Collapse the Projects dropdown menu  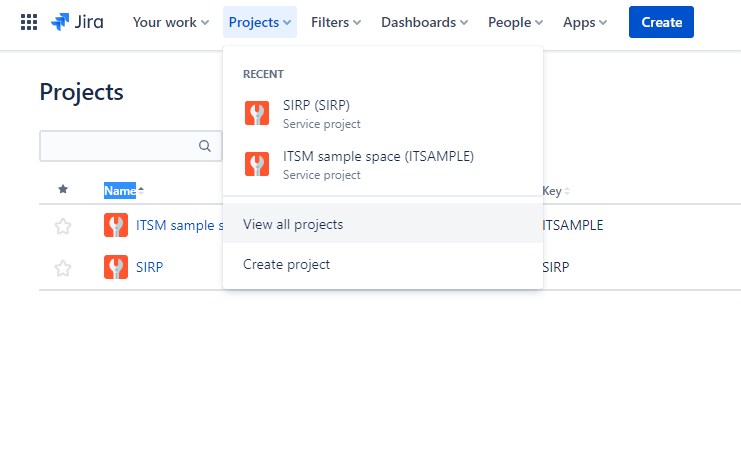(260, 22)
